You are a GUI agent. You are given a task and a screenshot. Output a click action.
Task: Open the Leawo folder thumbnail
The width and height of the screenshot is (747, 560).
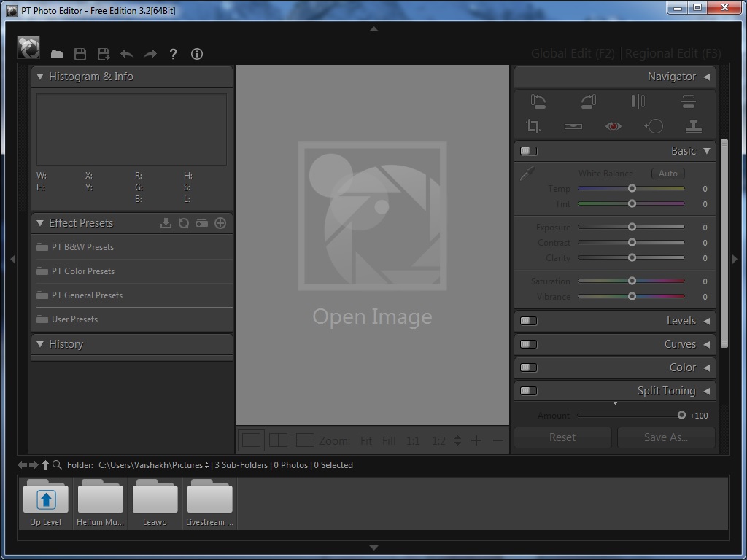[x=155, y=503]
